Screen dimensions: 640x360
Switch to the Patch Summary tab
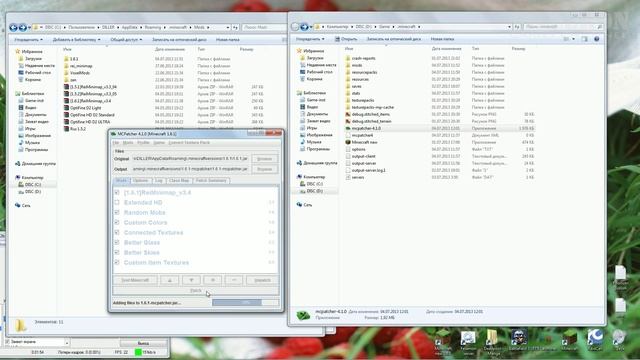tap(211, 180)
